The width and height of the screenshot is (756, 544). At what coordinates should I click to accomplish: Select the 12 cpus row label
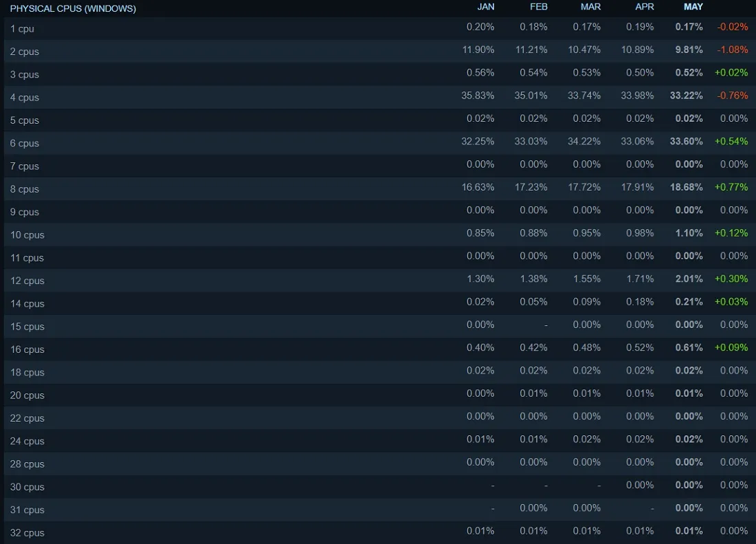coord(27,281)
